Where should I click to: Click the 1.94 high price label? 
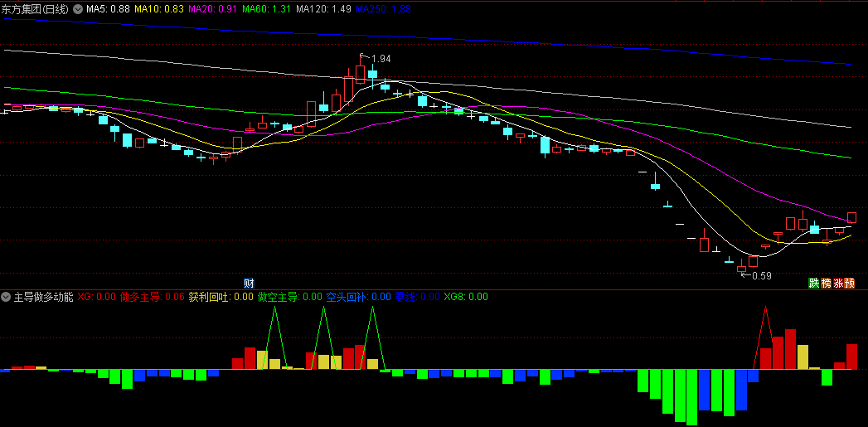click(381, 59)
